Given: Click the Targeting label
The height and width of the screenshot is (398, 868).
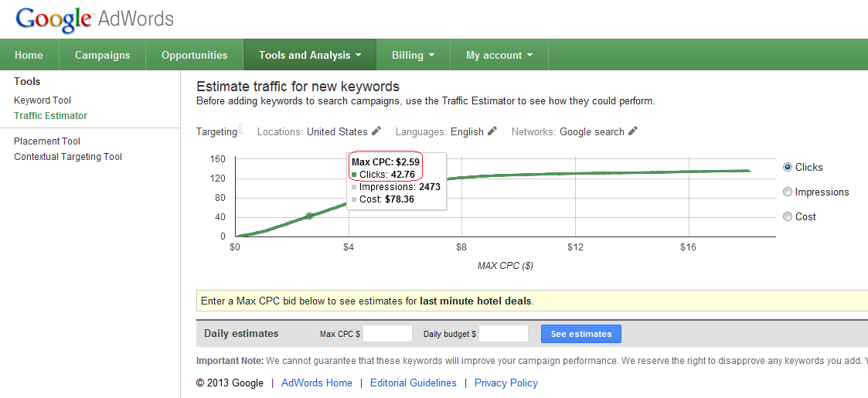Looking at the screenshot, I should coord(216,131).
